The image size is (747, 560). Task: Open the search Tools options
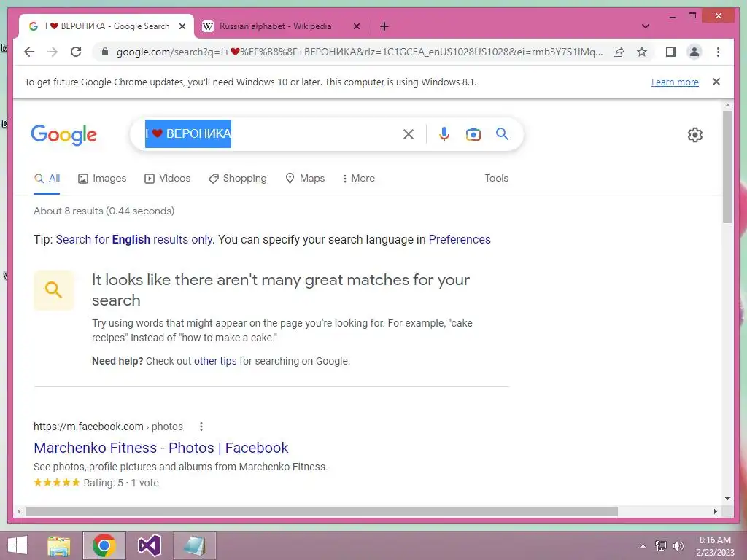pos(496,178)
